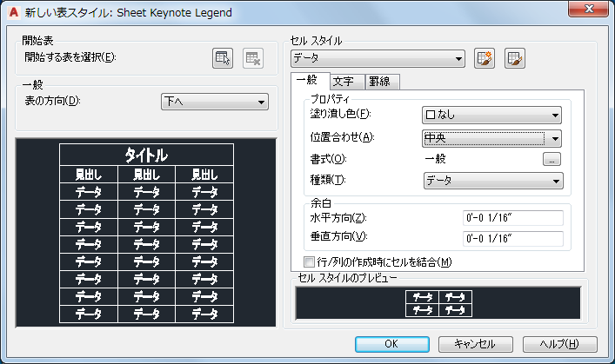The width and height of the screenshot is (615, 364).
Task: Click the 書式 ellipsis button
Action: click(551, 159)
